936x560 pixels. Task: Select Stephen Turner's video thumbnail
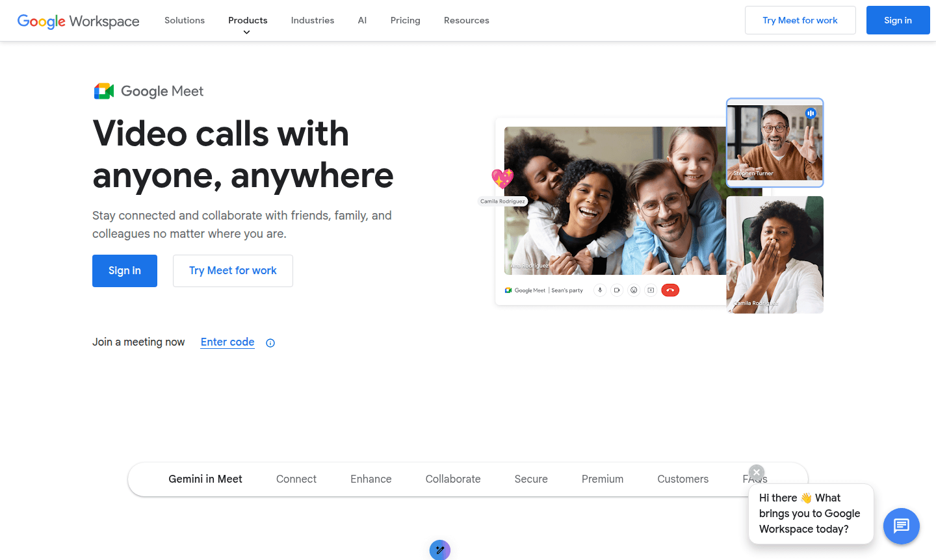775,142
